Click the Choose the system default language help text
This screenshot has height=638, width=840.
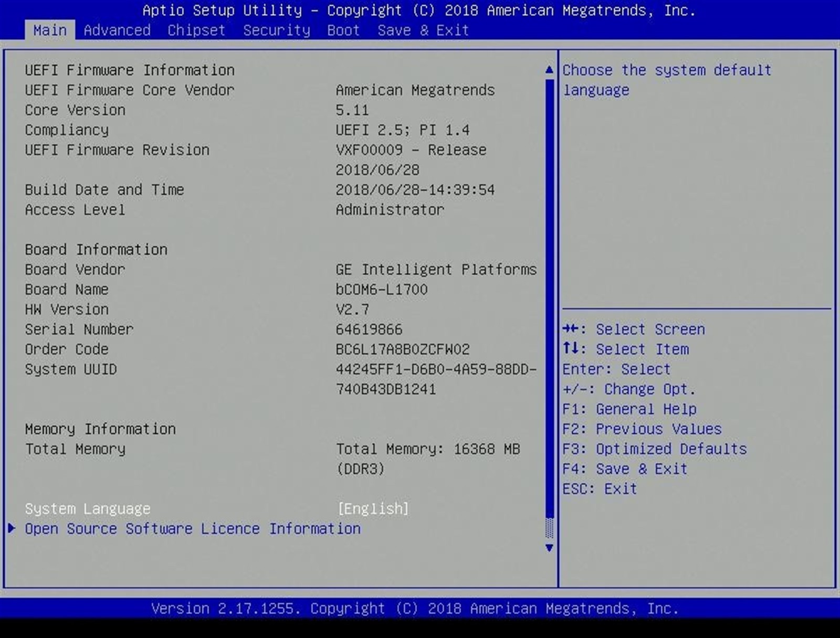667,80
